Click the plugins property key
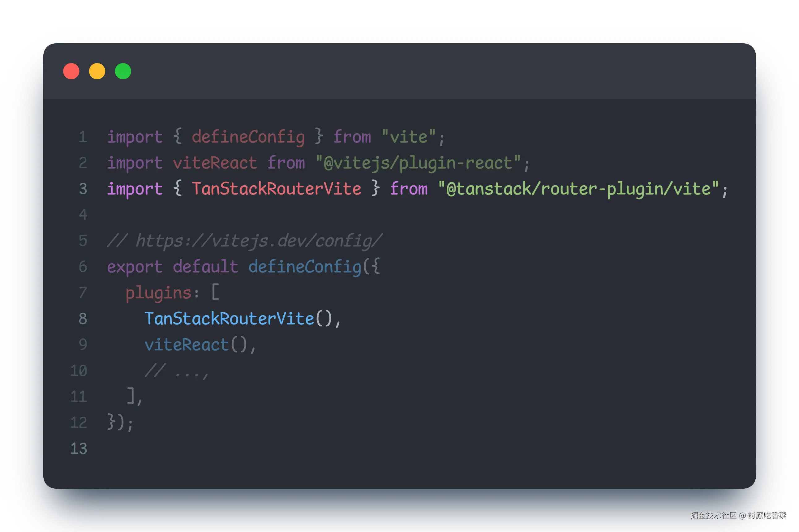The width and height of the screenshot is (799, 532). click(x=158, y=293)
